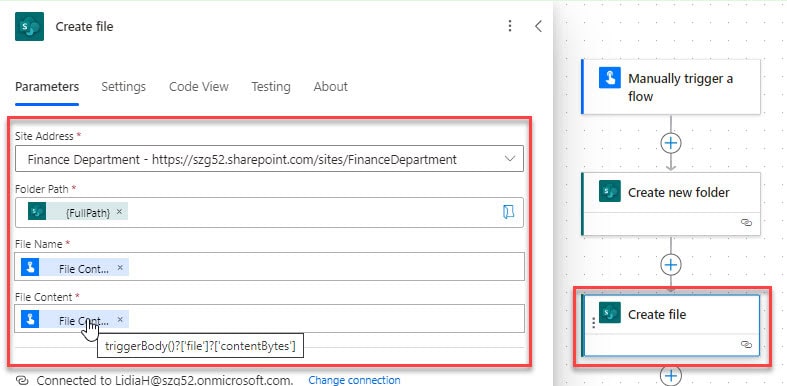Select the Create new folder action card

(671, 204)
